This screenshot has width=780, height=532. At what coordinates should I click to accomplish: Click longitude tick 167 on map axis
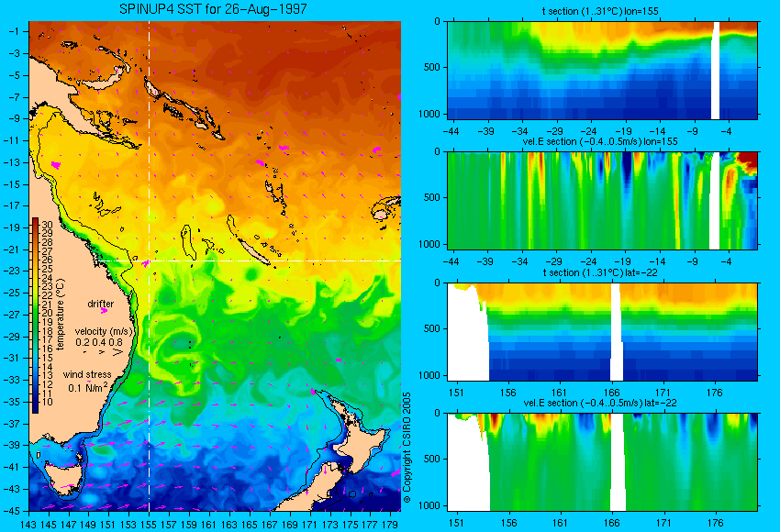(269, 524)
